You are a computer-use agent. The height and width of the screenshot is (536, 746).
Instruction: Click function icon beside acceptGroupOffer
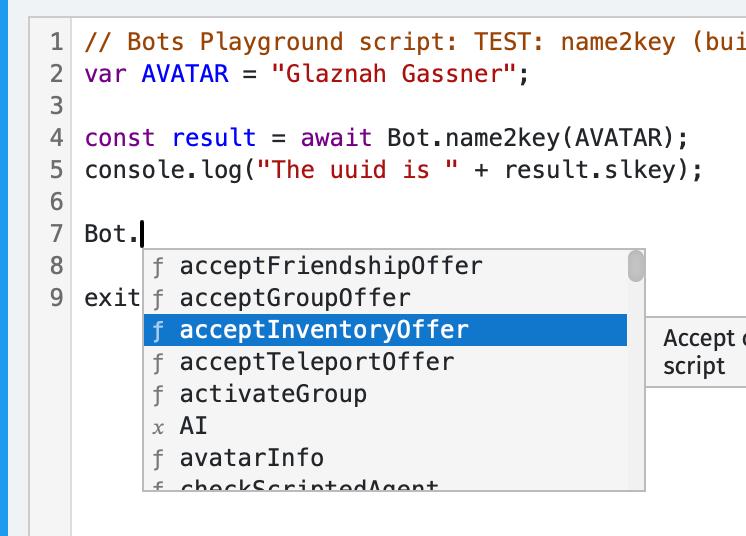(159, 298)
